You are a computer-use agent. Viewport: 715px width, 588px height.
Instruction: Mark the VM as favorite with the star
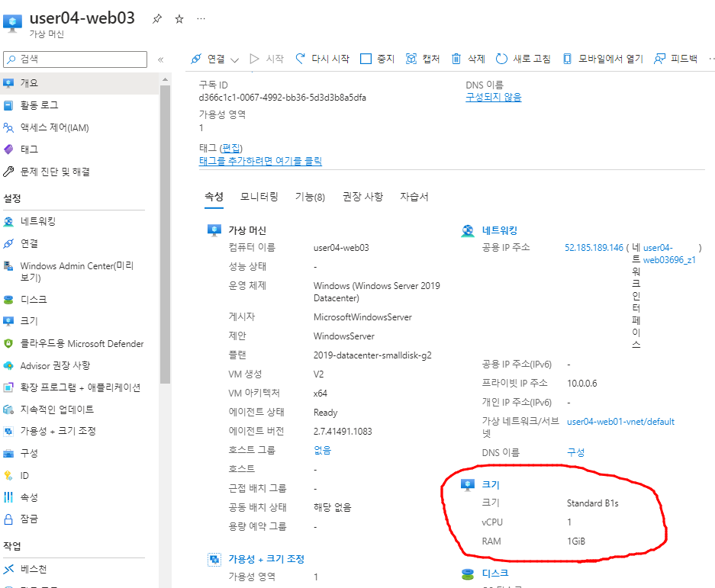(179, 19)
